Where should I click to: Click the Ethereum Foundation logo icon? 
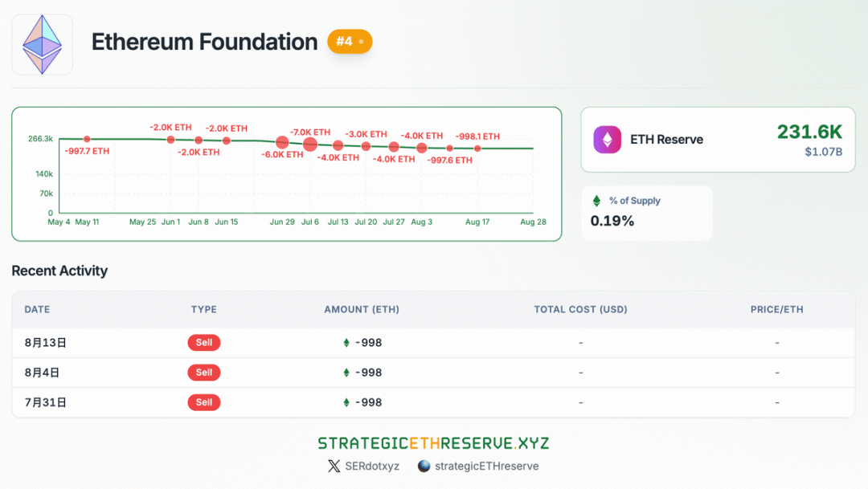pyautogui.click(x=42, y=44)
